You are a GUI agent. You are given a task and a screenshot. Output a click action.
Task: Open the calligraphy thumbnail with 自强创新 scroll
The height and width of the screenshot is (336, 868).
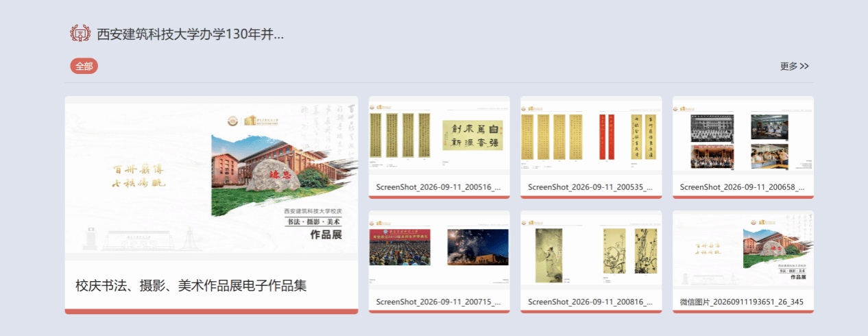439,135
